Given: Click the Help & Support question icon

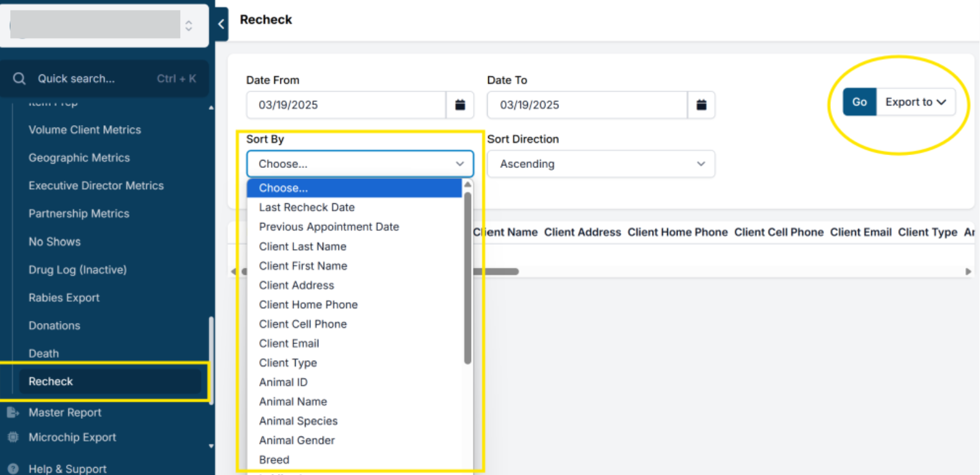Looking at the screenshot, I should pos(13,468).
